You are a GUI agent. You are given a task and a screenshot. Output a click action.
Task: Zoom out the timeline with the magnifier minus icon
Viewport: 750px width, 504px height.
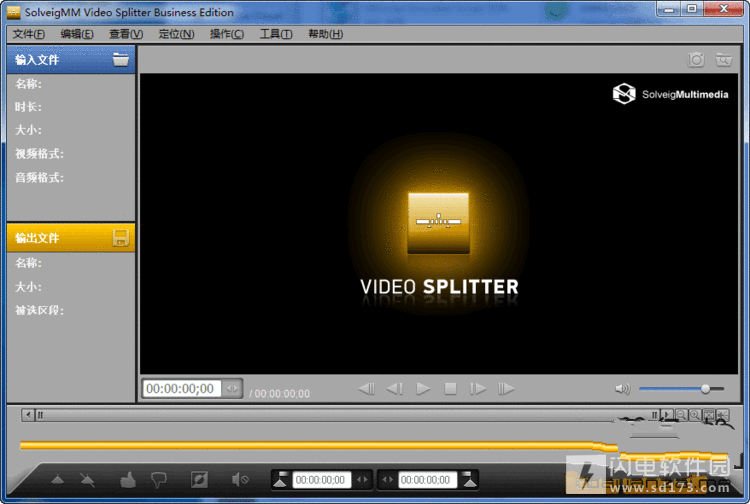click(681, 415)
